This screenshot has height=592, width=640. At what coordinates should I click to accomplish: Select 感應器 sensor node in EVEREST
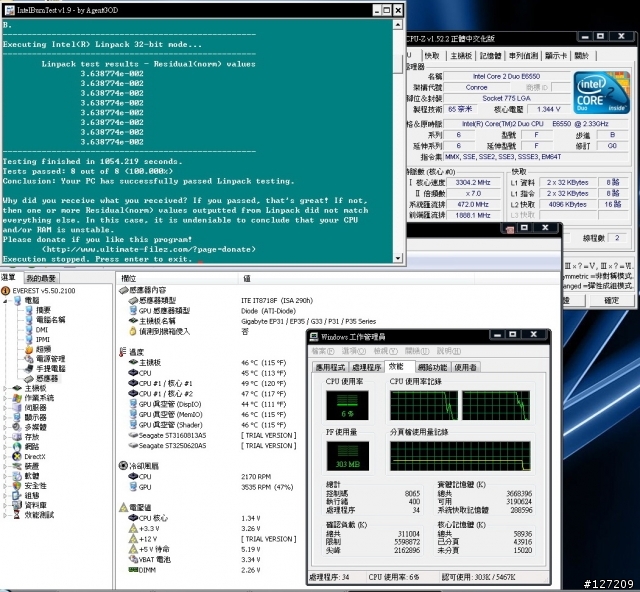pos(47,378)
